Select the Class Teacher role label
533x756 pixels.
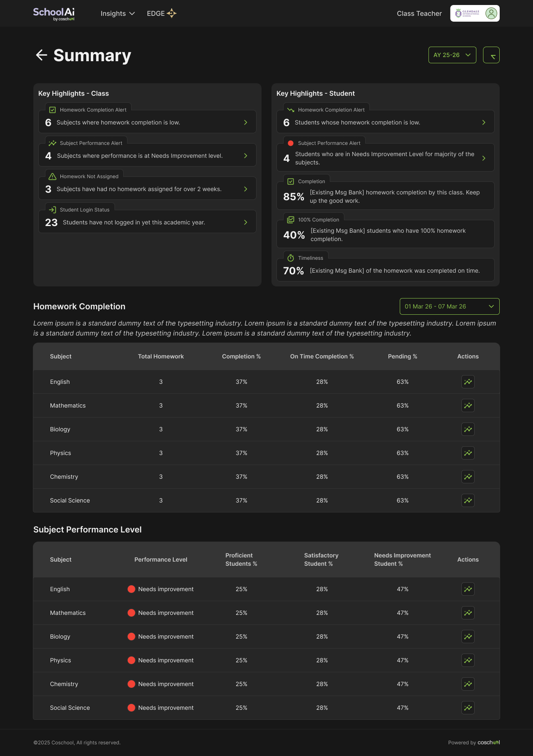coord(419,13)
